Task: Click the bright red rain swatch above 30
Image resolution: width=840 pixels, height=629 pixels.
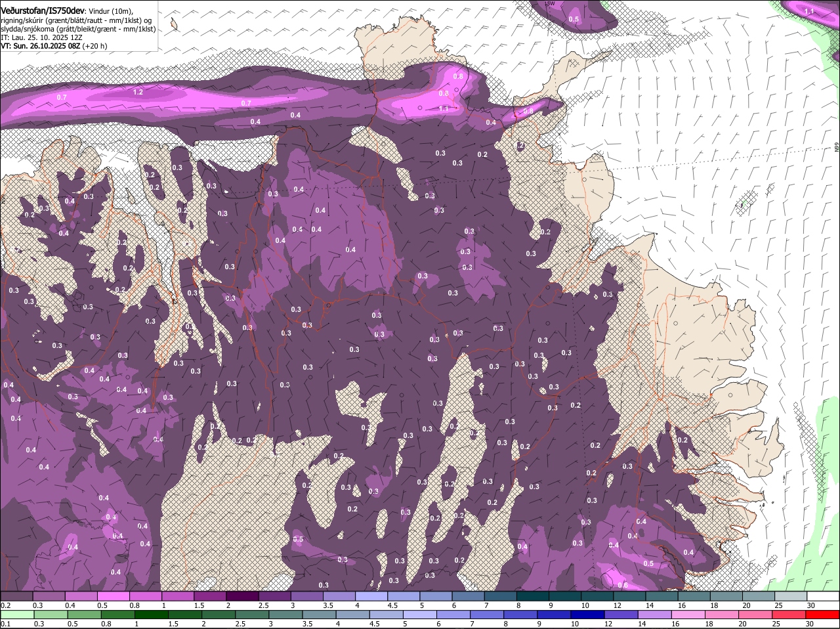Action: pyautogui.click(x=823, y=615)
